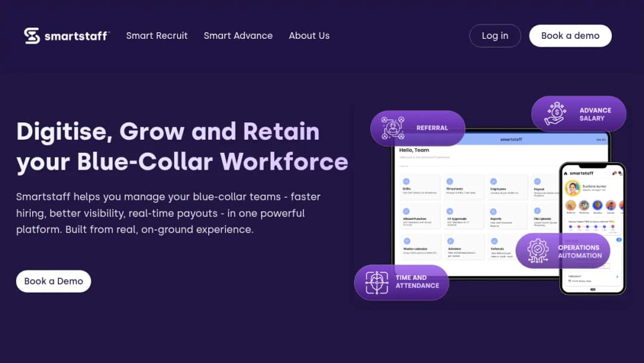Click the Worker calendar tile in dashboard
The height and width of the screenshot is (363, 644).
click(x=420, y=247)
